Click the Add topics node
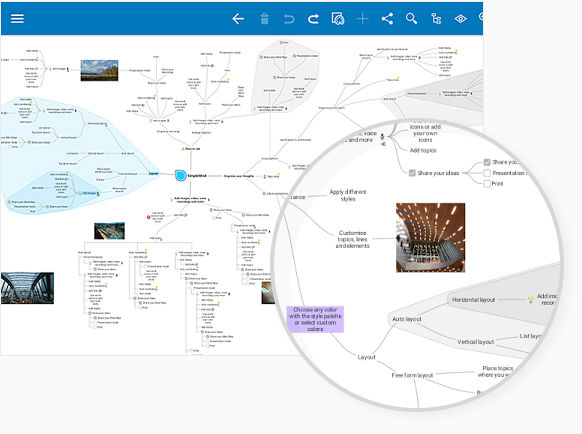The width and height of the screenshot is (582, 434). click(423, 150)
